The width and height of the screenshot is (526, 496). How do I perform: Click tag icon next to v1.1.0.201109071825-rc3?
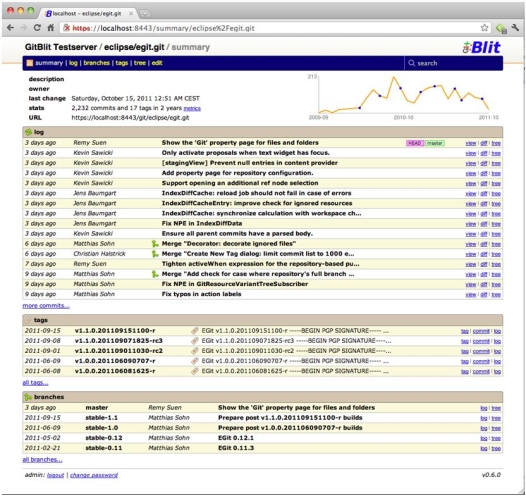(195, 341)
